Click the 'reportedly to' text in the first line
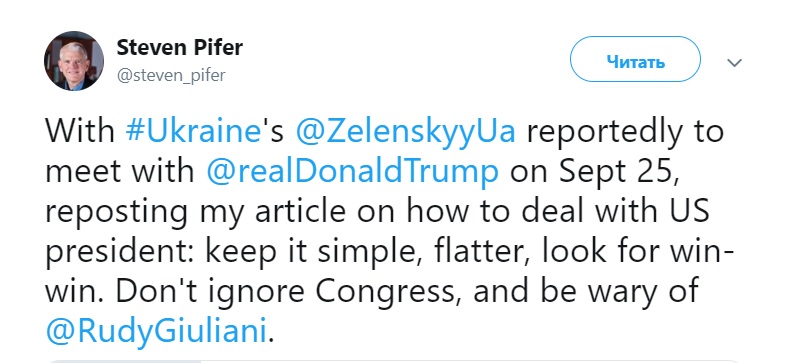 click(625, 132)
